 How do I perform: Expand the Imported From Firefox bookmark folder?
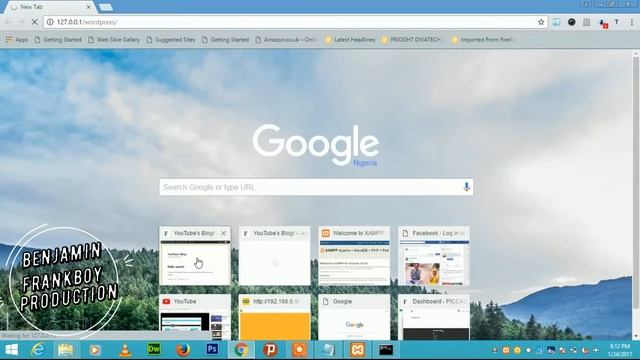click(483, 40)
